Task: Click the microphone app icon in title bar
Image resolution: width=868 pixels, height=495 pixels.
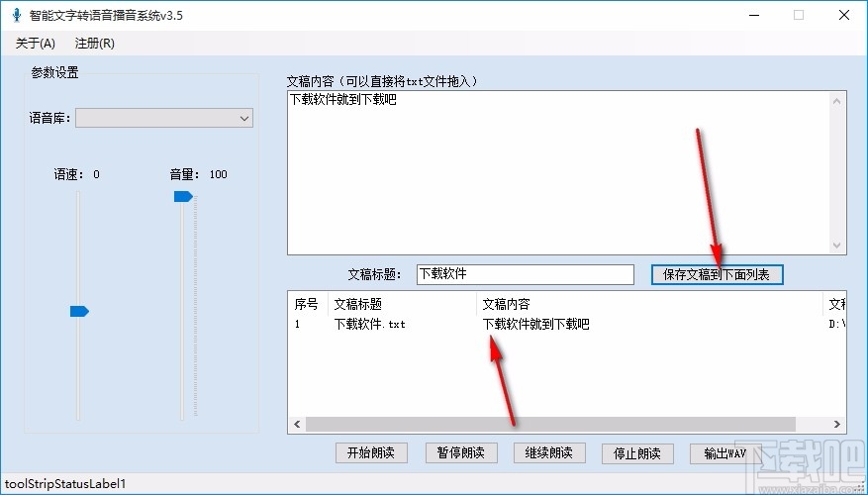Action: tap(17, 15)
